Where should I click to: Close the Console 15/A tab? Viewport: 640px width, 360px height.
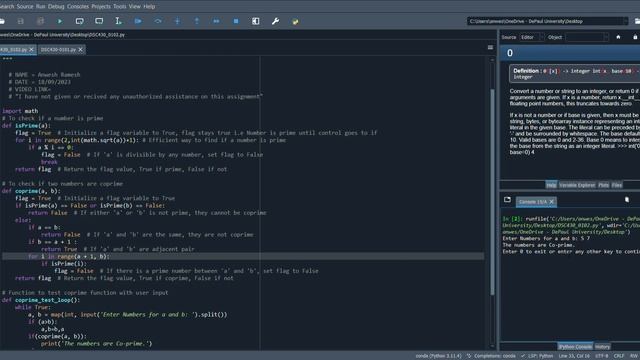coord(551,202)
